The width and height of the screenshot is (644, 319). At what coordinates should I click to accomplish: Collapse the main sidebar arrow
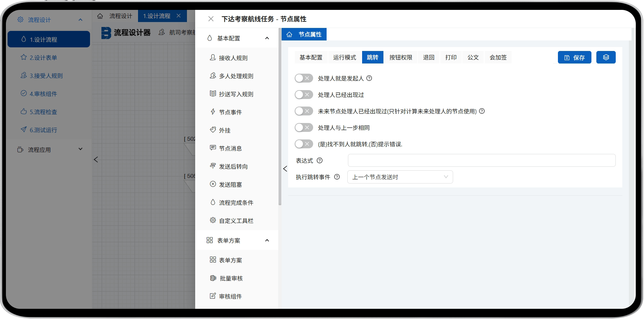[x=96, y=159]
